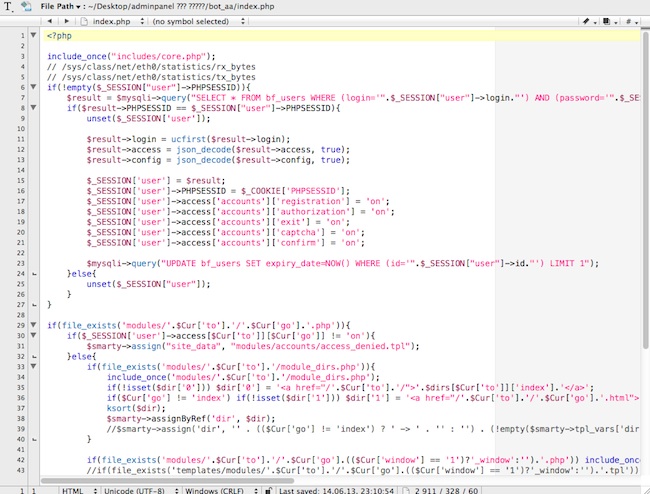Viewport: 650px width, 494px height.
Task: Open the File Path dropdown
Action: click(x=60, y=6)
